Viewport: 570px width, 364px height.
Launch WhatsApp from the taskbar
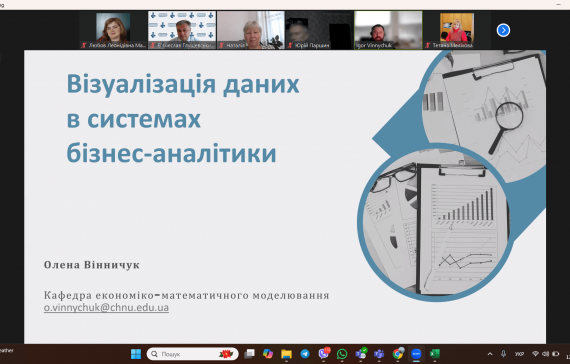(342, 354)
